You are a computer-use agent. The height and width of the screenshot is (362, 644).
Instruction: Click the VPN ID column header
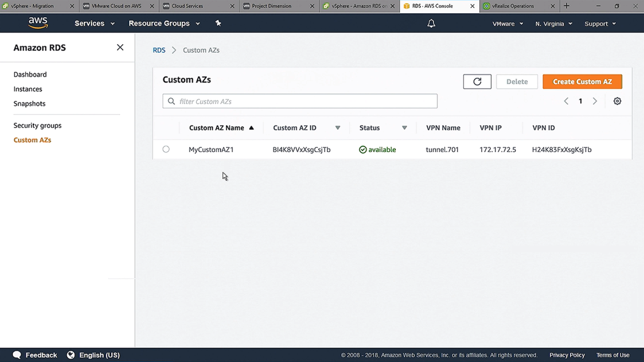(x=544, y=128)
